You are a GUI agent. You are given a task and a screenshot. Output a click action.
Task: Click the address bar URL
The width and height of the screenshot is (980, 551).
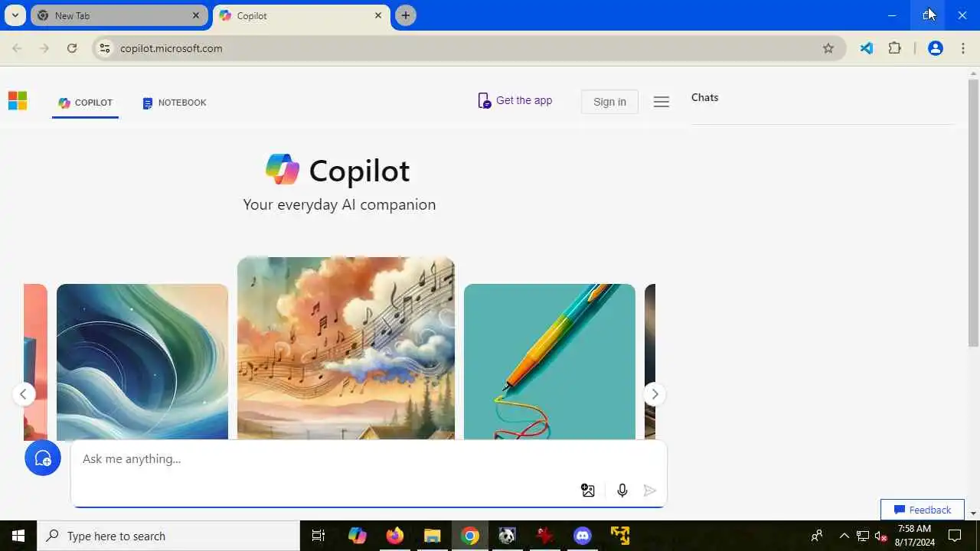tap(171, 48)
